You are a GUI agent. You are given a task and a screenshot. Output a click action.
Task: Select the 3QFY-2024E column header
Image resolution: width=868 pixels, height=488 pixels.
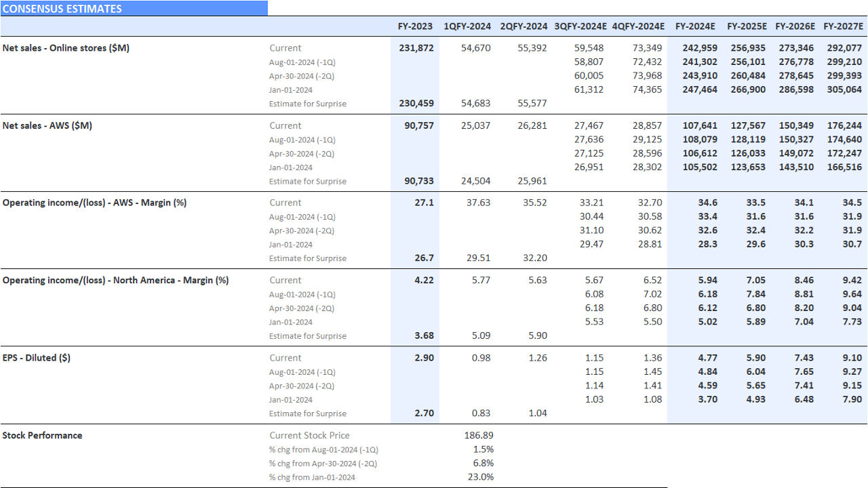(x=582, y=26)
